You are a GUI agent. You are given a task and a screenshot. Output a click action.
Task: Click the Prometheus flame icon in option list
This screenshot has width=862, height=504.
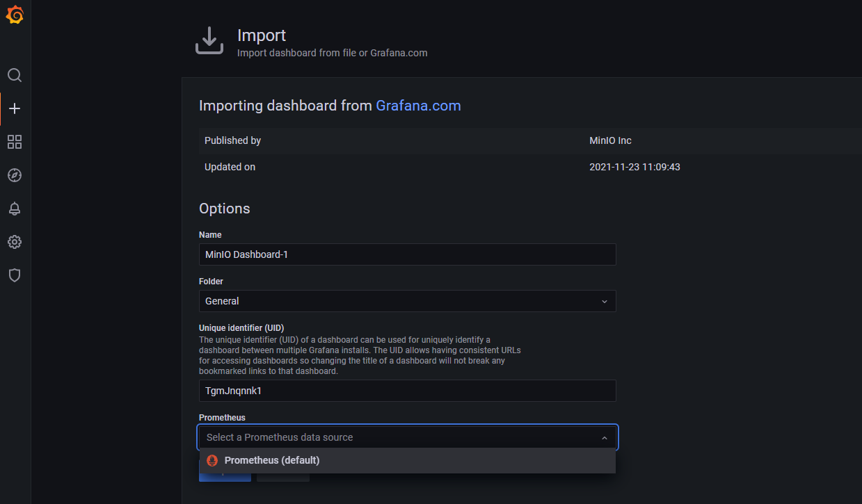tap(212, 460)
